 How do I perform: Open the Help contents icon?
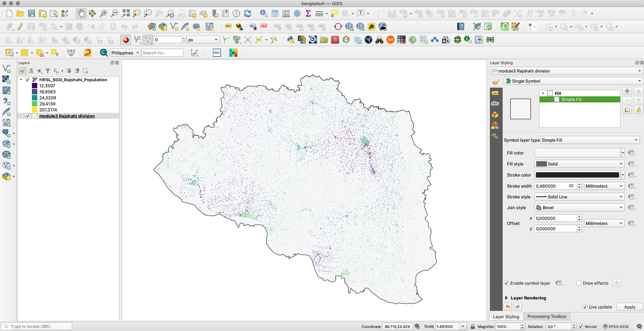461,27
